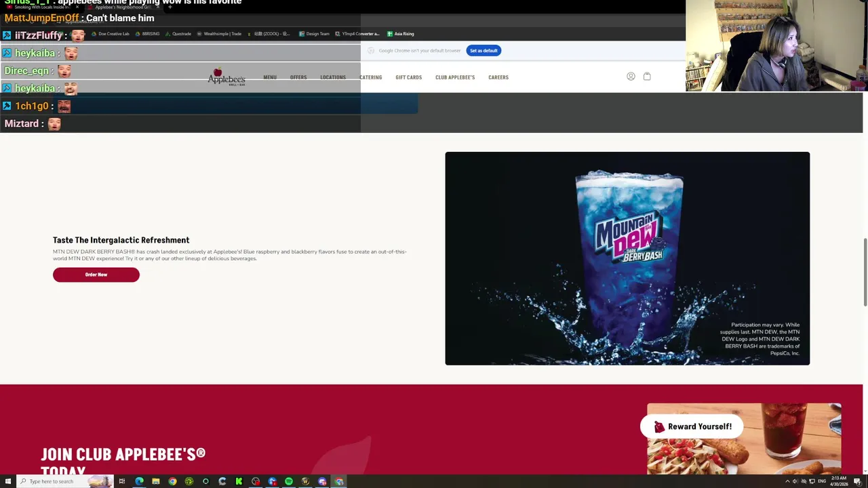Open the CATERING nav item
Viewport: 868px width, 488px height.
(370, 77)
